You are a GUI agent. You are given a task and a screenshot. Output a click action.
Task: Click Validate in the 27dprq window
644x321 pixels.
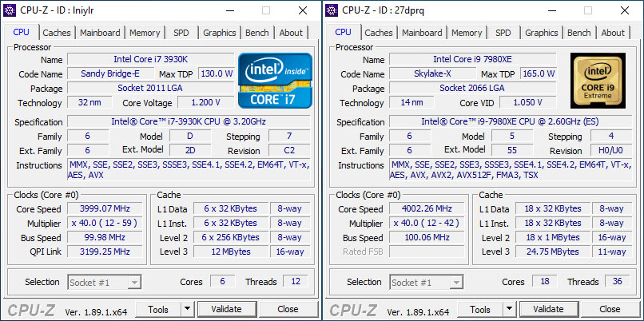click(548, 309)
